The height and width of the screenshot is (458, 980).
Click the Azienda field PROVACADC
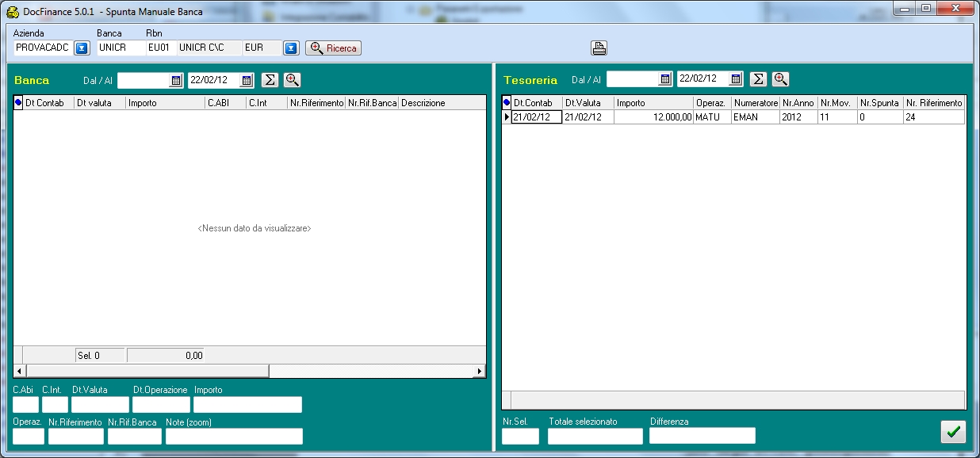(x=43, y=48)
